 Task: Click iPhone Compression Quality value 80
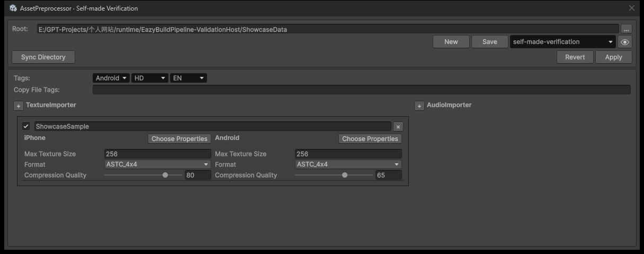[198, 175]
